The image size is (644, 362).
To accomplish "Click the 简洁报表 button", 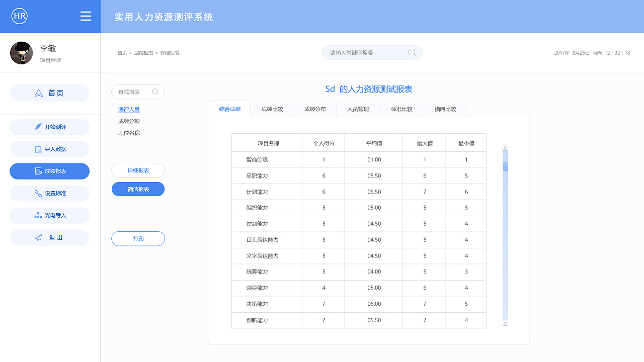I will click(138, 189).
